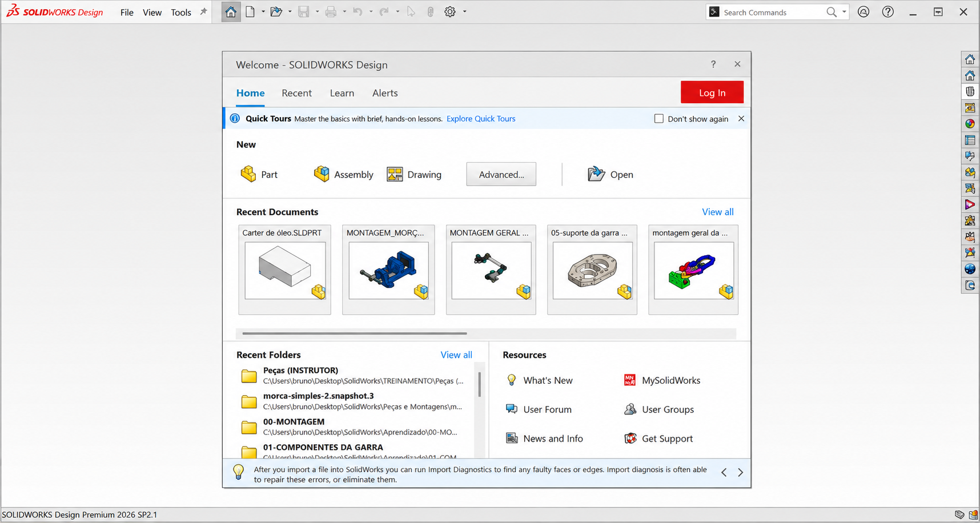Open the user account login icon
Image resolution: width=980 pixels, height=523 pixels.
pyautogui.click(x=863, y=12)
